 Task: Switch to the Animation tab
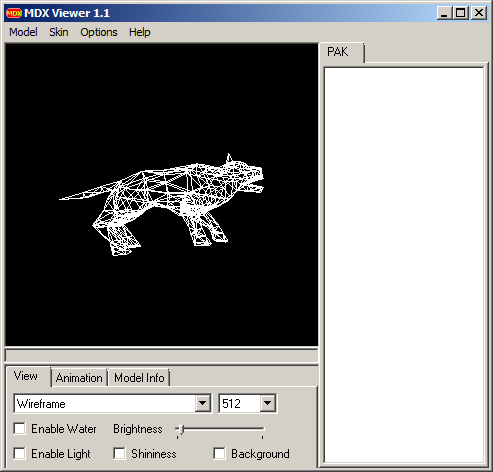79,378
